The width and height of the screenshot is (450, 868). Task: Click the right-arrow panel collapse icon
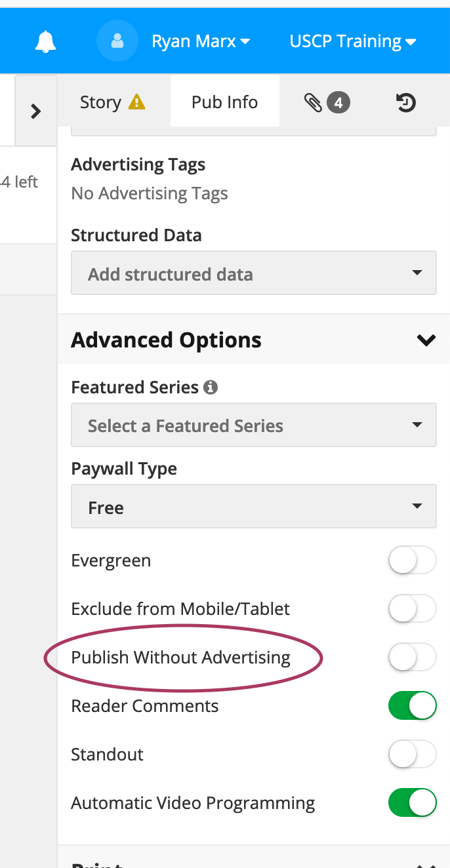point(36,111)
